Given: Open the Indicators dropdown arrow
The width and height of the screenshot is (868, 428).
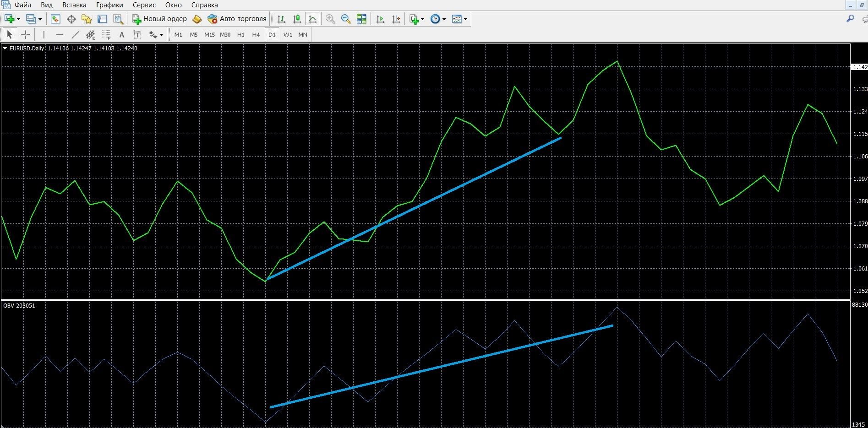Looking at the screenshot, I should tap(422, 19).
